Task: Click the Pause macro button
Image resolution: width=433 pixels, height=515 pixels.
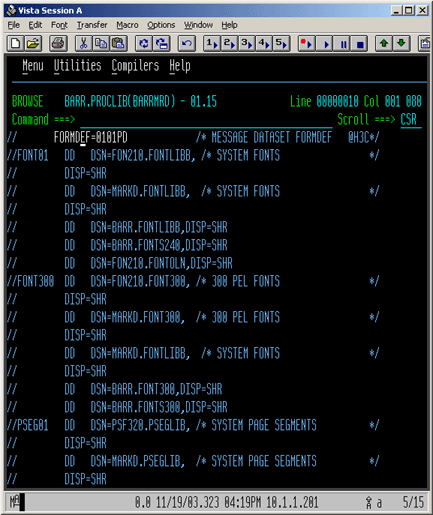Action: click(x=342, y=44)
